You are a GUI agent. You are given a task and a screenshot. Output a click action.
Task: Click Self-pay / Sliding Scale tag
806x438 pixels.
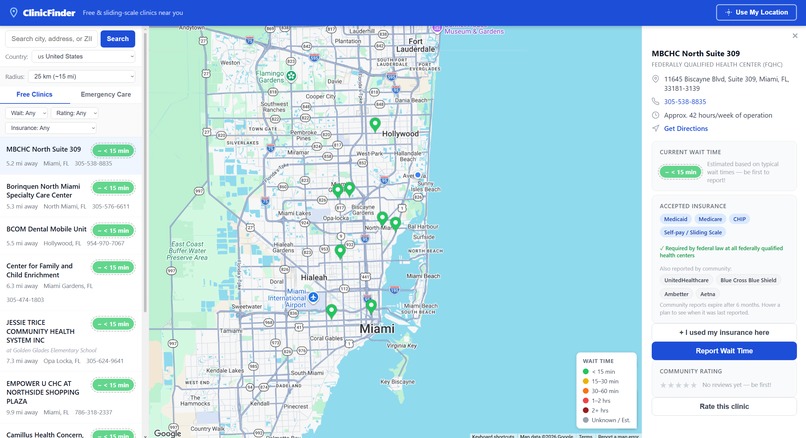692,232
